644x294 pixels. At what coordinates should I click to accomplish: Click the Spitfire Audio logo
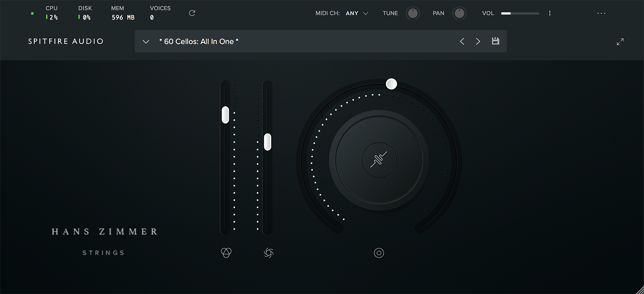pos(66,42)
